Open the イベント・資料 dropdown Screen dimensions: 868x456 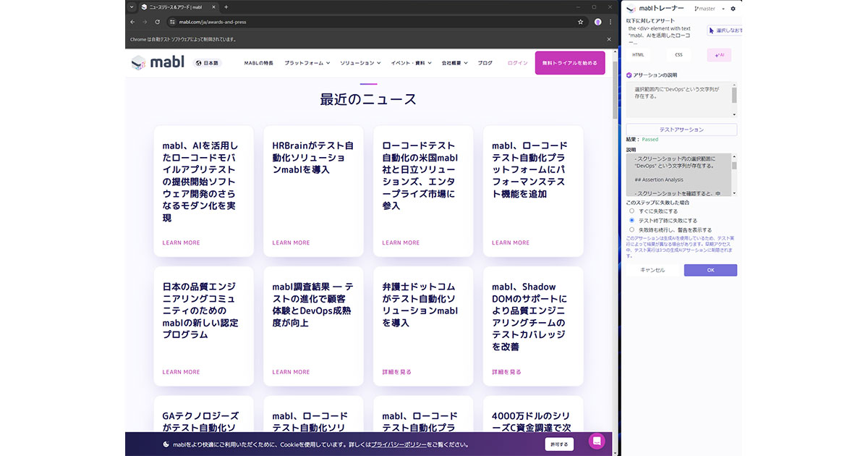(410, 63)
